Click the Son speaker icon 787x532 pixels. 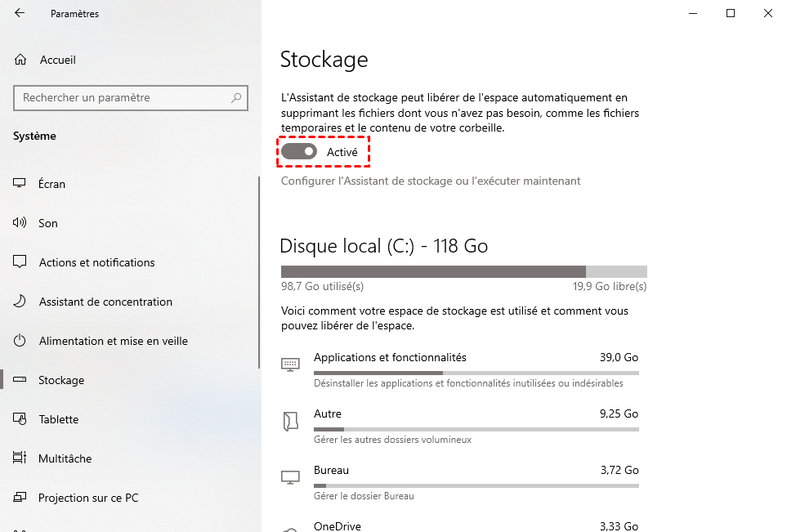19,222
